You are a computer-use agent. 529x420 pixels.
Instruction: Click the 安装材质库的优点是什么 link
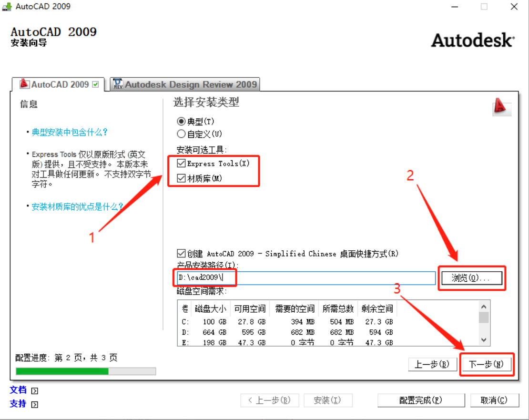point(71,206)
